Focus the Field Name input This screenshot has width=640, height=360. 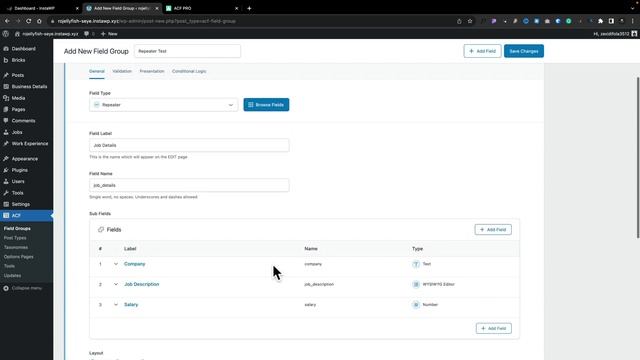pos(189,185)
